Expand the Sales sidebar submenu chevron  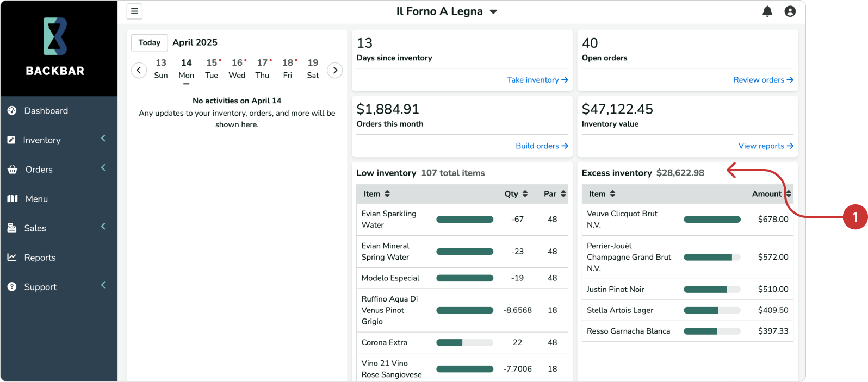tap(103, 227)
